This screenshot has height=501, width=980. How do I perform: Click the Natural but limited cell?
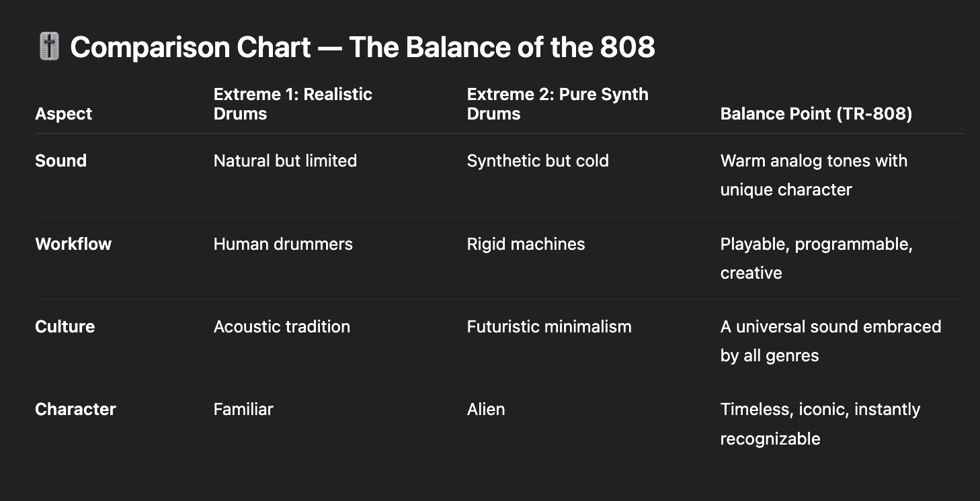pos(285,161)
